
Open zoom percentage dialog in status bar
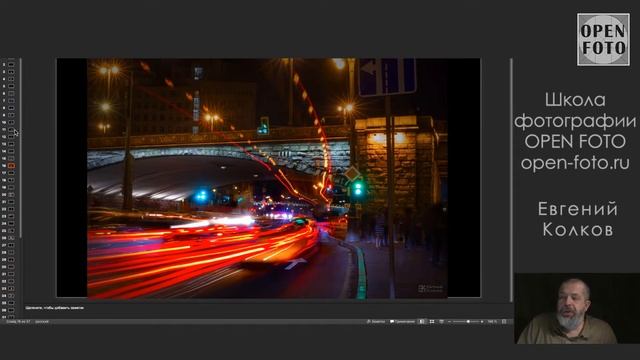click(x=492, y=322)
